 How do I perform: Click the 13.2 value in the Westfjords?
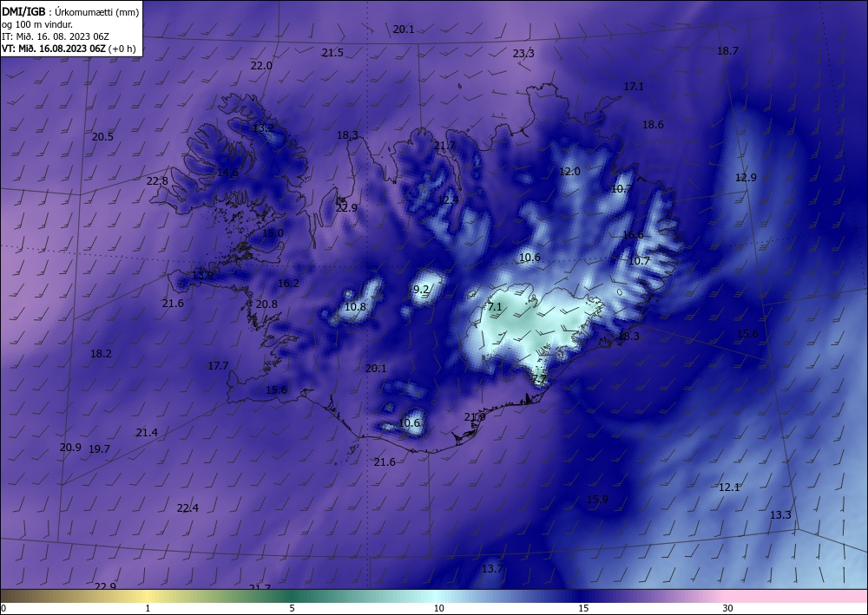[x=263, y=128]
